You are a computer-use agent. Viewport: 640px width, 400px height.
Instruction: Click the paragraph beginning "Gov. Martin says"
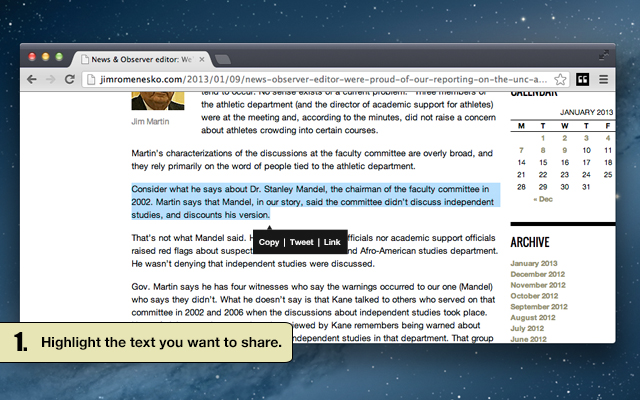pos(313,312)
